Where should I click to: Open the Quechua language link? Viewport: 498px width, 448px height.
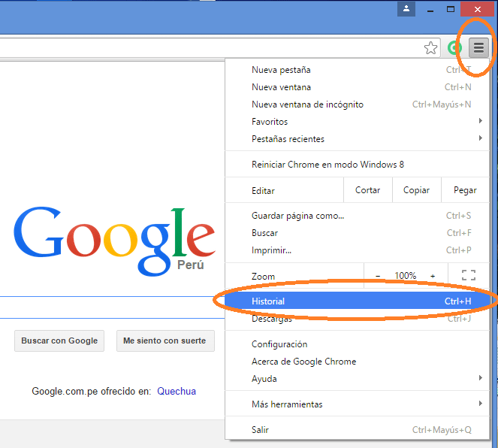[177, 391]
